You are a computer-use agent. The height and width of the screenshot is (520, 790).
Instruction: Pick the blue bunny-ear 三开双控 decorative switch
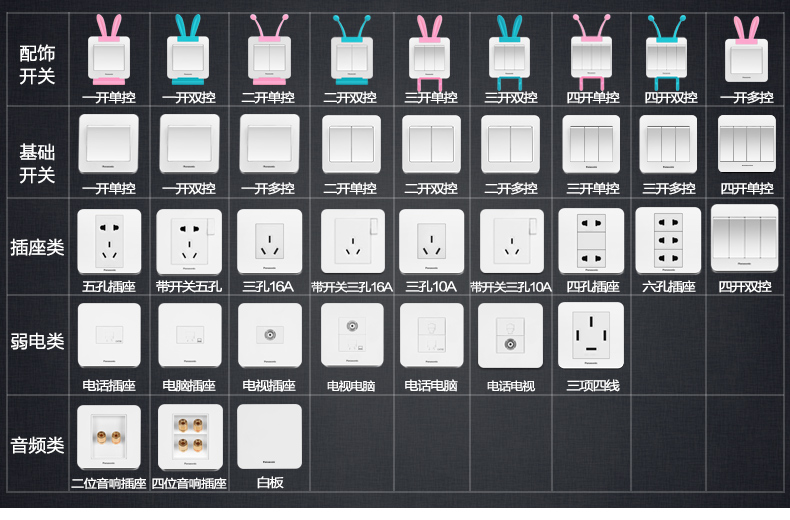pyautogui.click(x=509, y=52)
